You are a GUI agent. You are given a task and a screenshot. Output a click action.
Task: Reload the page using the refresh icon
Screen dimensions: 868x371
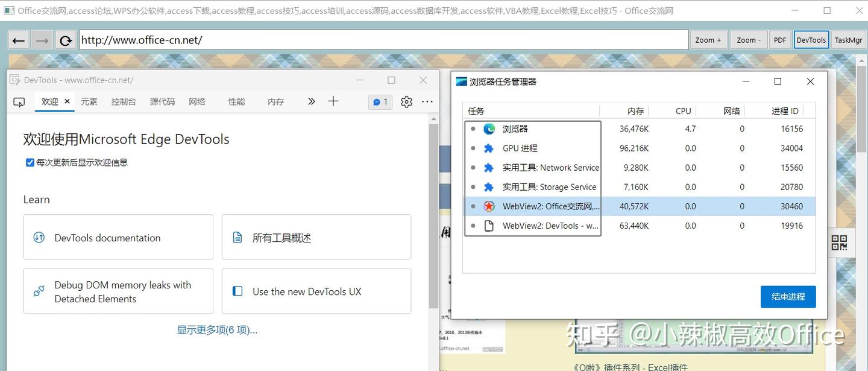tap(65, 39)
